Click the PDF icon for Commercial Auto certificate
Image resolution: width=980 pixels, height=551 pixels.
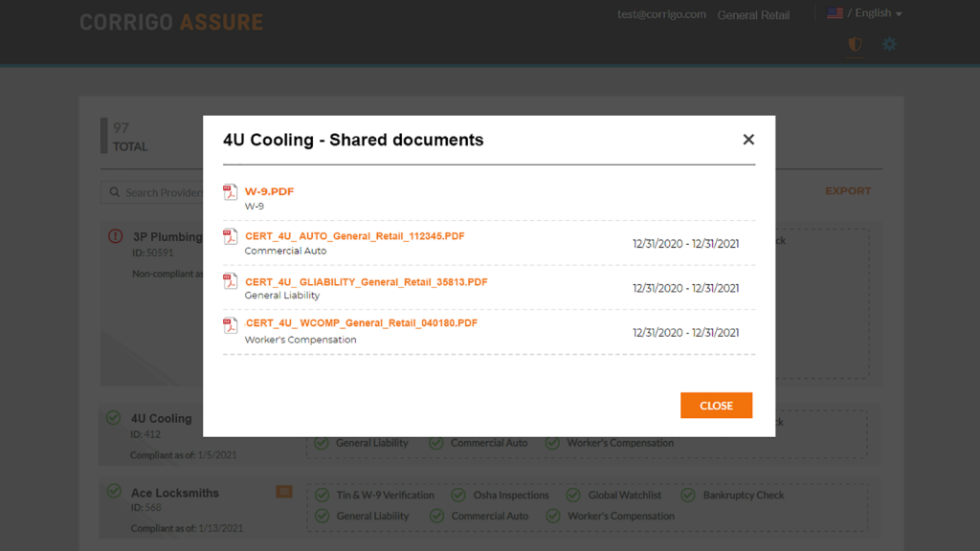[x=230, y=237]
